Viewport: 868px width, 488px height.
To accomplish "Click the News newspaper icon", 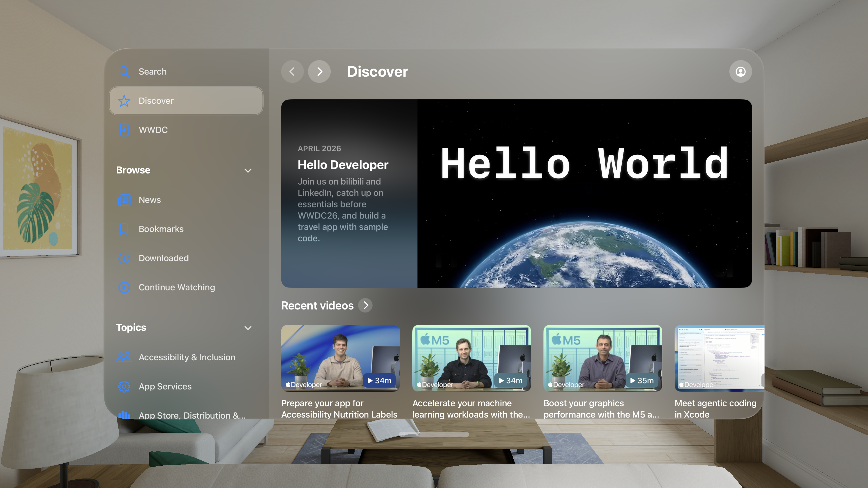I will click(124, 200).
